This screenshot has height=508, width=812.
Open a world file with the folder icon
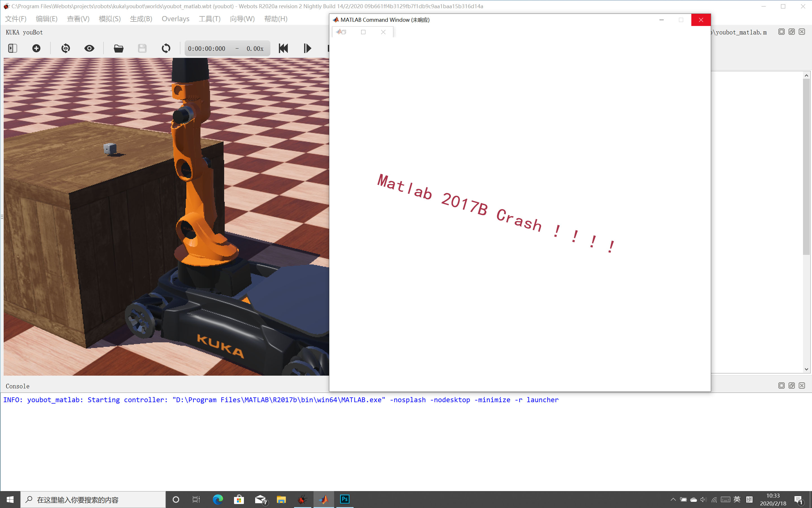118,48
